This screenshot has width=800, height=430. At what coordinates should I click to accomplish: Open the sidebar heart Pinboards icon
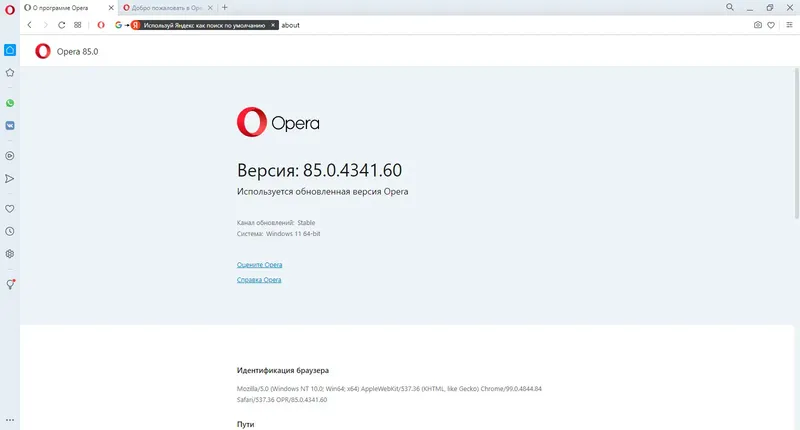(10, 209)
